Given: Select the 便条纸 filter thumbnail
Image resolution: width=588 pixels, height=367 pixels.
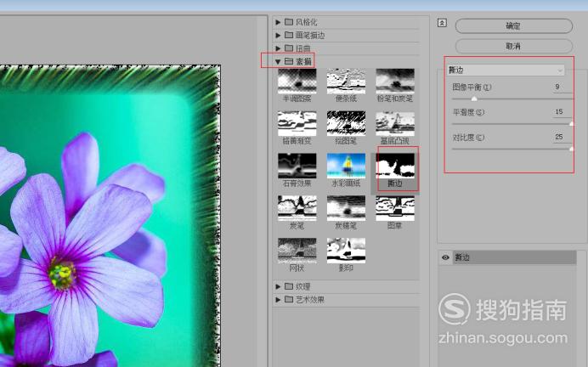Looking at the screenshot, I should point(346,82).
